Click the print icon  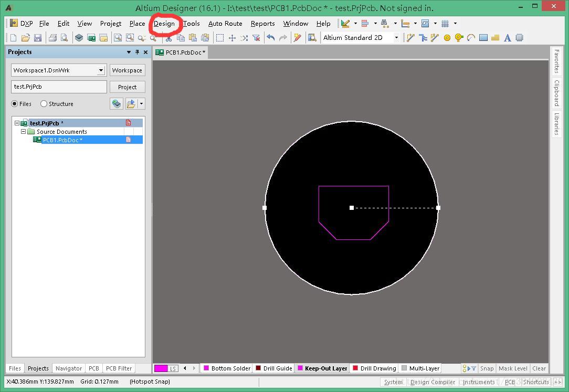point(52,38)
